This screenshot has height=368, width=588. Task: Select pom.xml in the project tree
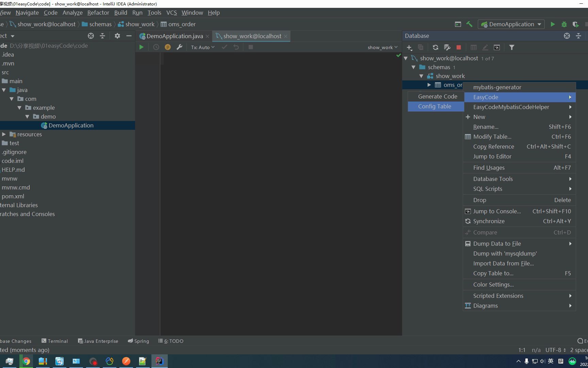point(13,196)
